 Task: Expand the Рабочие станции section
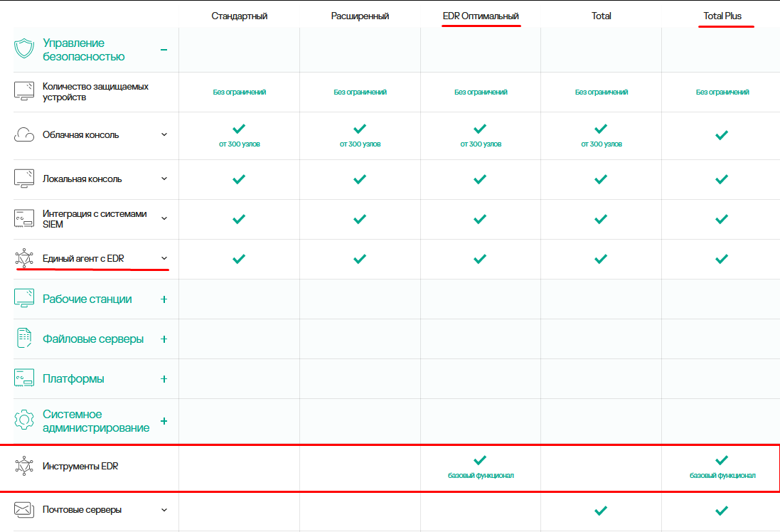point(164,299)
